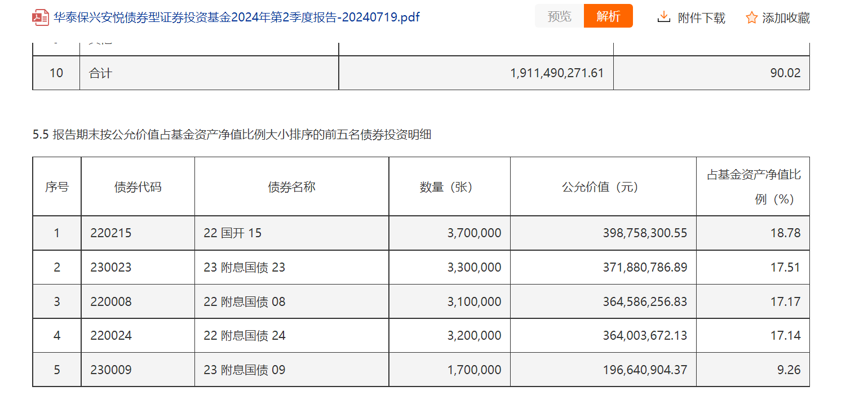Image resolution: width=868 pixels, height=413 pixels.
Task: Click the red PDF file icon
Action: point(41,17)
